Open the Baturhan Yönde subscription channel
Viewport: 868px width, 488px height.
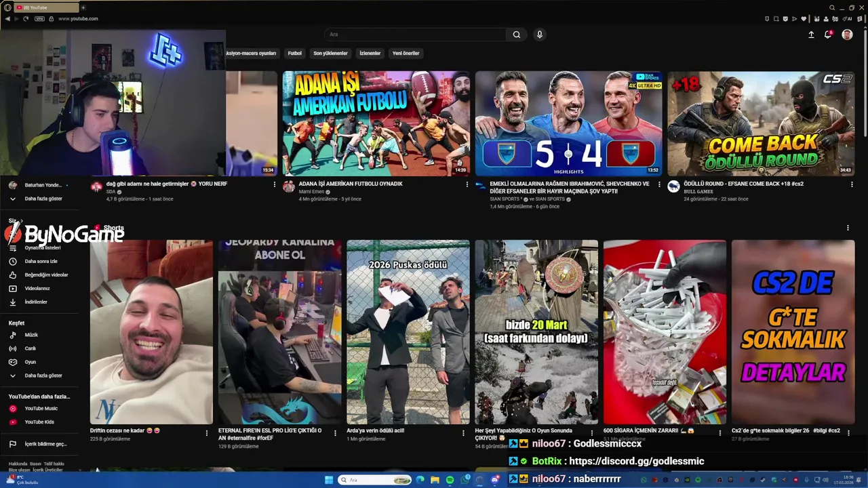[39, 185]
